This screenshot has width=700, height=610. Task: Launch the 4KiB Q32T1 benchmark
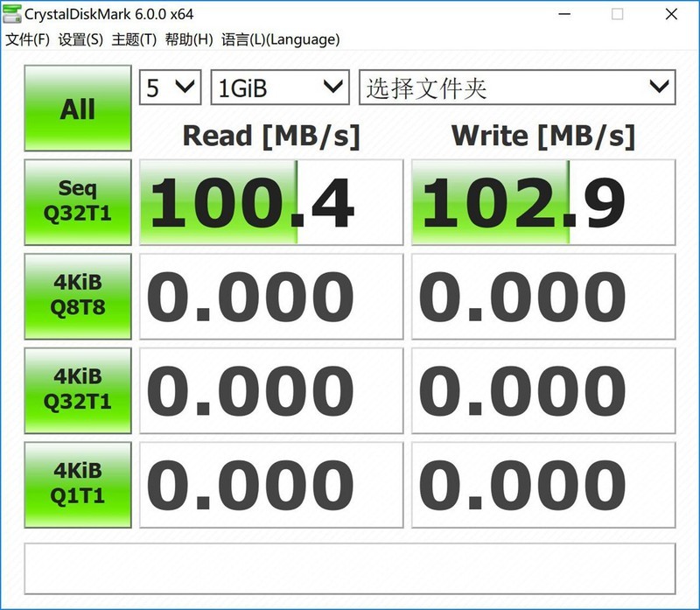coord(77,390)
